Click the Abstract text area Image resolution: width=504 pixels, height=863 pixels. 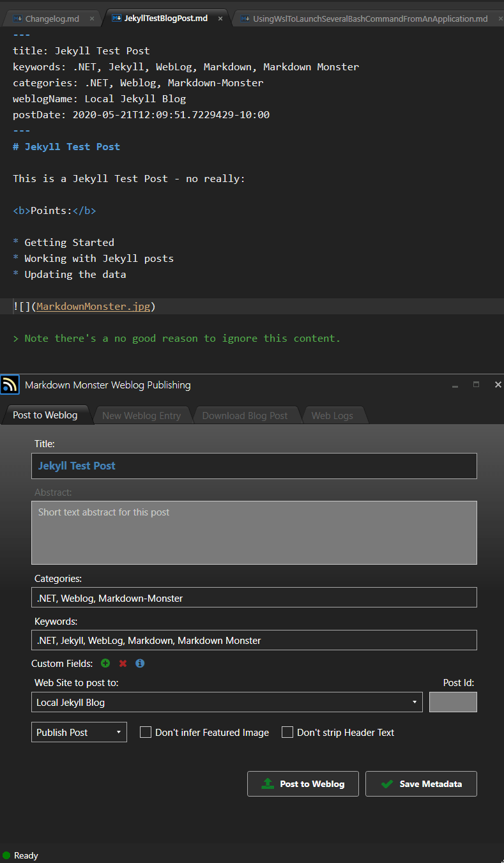click(254, 533)
